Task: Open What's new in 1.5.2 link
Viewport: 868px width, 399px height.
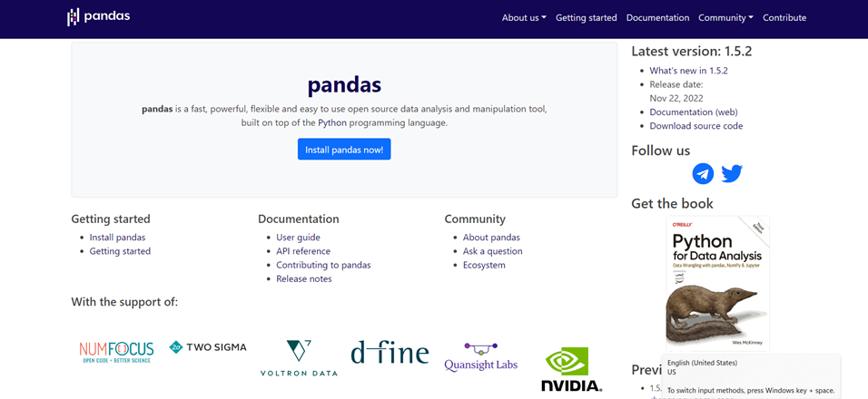Action: (688, 70)
